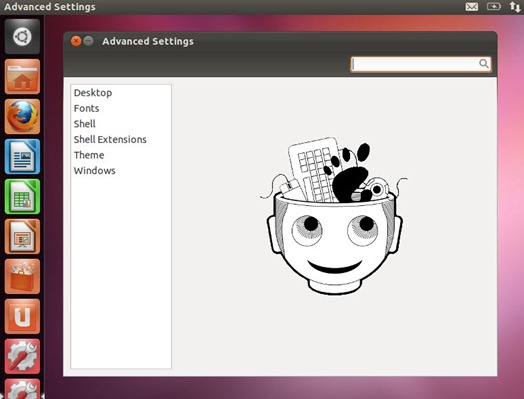This screenshot has height=399, width=524.
Task: Open LibreOffice Writer from the launcher
Action: [x=22, y=156]
